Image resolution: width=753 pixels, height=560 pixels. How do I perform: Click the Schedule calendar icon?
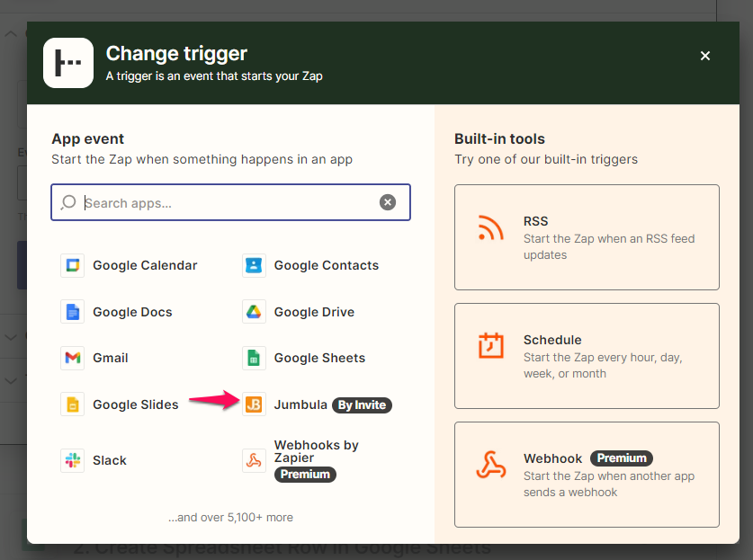tap(490, 345)
